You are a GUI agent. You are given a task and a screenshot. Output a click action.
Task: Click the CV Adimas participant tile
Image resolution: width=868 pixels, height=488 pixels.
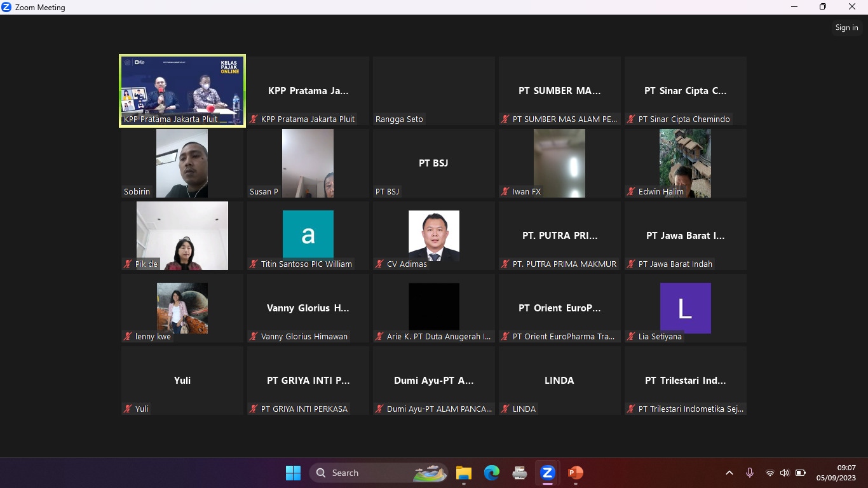coord(434,236)
